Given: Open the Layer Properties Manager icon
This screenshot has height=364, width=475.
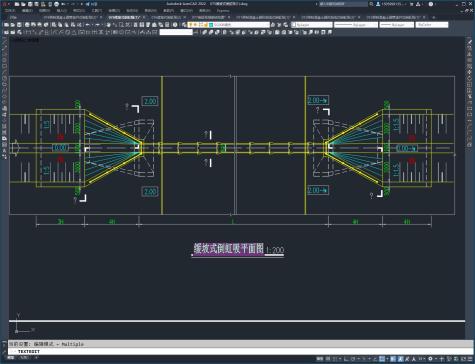Looking at the screenshot, I should [x=184, y=25].
